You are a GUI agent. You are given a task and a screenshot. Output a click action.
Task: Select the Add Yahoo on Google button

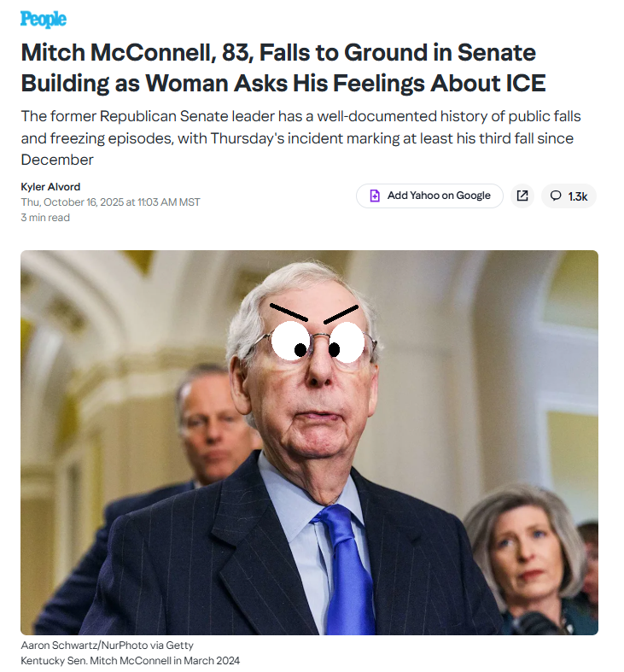(x=429, y=196)
